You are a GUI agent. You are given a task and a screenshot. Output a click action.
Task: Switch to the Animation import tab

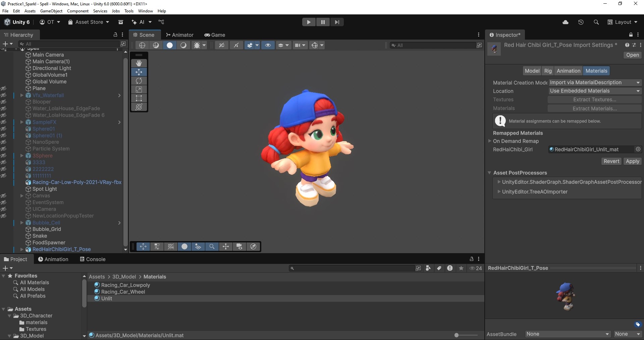(x=568, y=71)
